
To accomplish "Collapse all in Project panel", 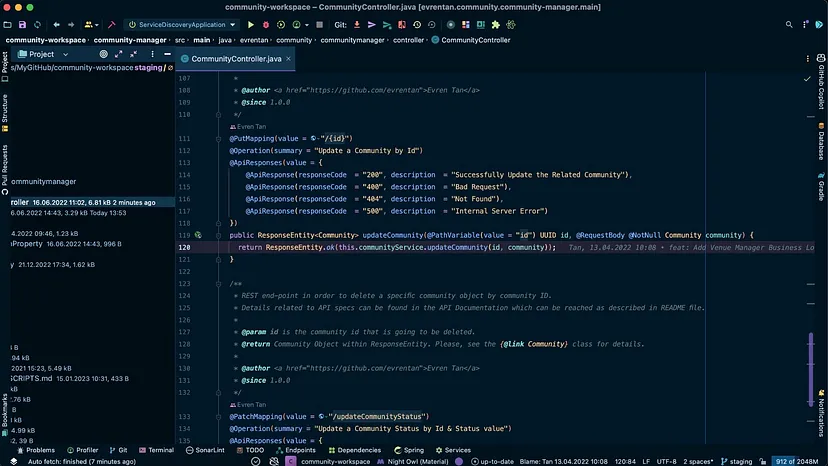I will coord(134,54).
